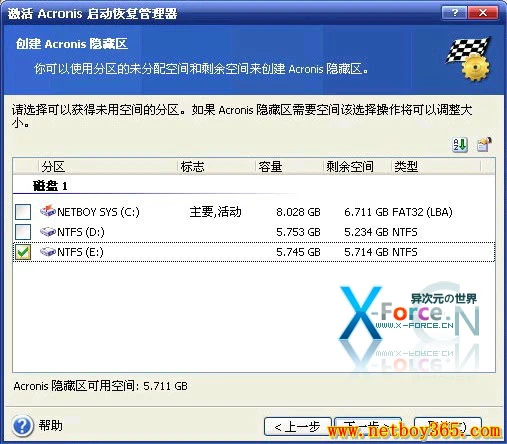Sort by the 剩余空间 column header
This screenshot has height=444, width=507.
click(357, 166)
